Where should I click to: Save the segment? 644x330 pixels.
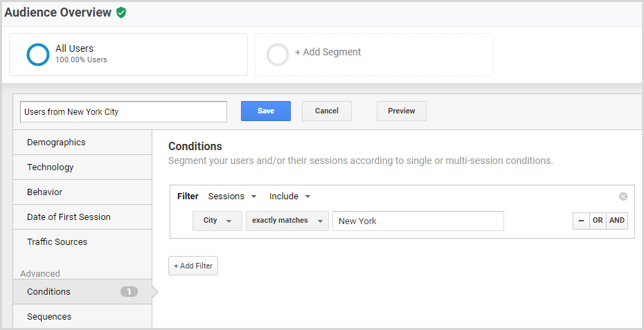[266, 111]
